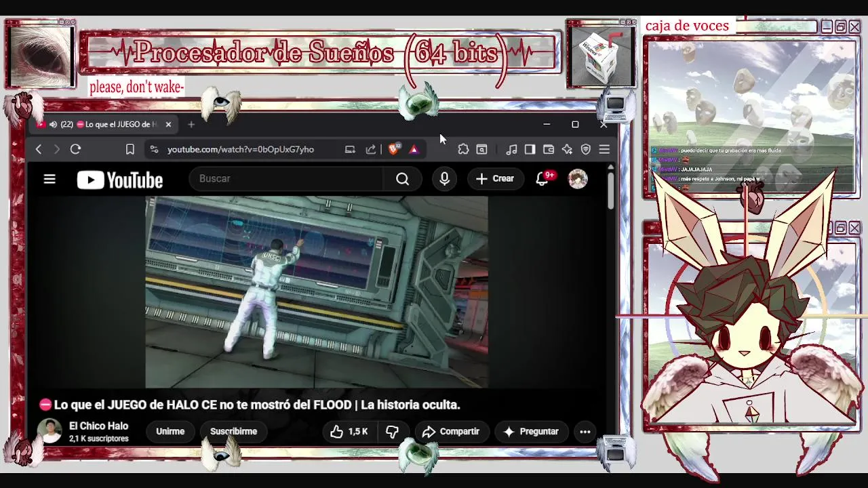Click the video title 'Lo que el JUEGO de HALO CE...'
Screen dimensions: 868x488
(x=250, y=405)
